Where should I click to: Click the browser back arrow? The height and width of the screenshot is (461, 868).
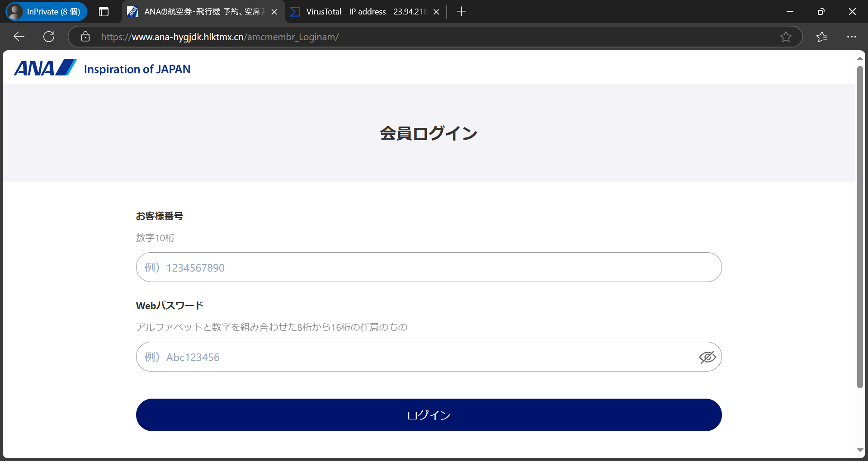click(19, 37)
